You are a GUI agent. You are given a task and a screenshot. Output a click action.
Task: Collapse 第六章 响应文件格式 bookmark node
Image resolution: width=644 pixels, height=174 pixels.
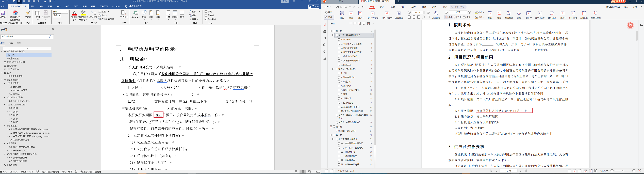point(333,139)
